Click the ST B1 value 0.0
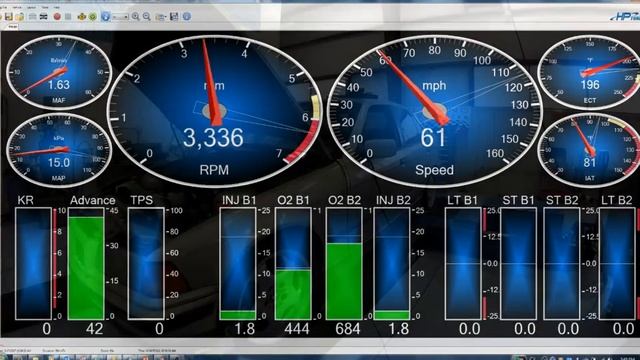The height and width of the screenshot is (360, 640). pos(525,329)
